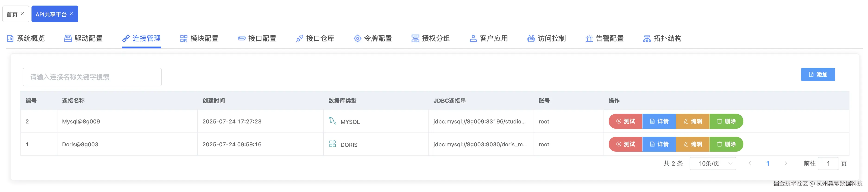
Task: Click the 接口仓库 plug icon
Action: tap(299, 38)
